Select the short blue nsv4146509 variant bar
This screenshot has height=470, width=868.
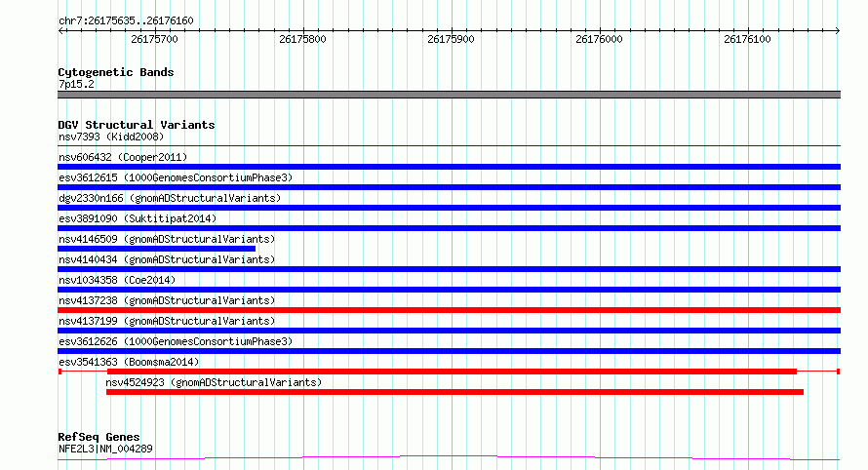tap(157, 249)
